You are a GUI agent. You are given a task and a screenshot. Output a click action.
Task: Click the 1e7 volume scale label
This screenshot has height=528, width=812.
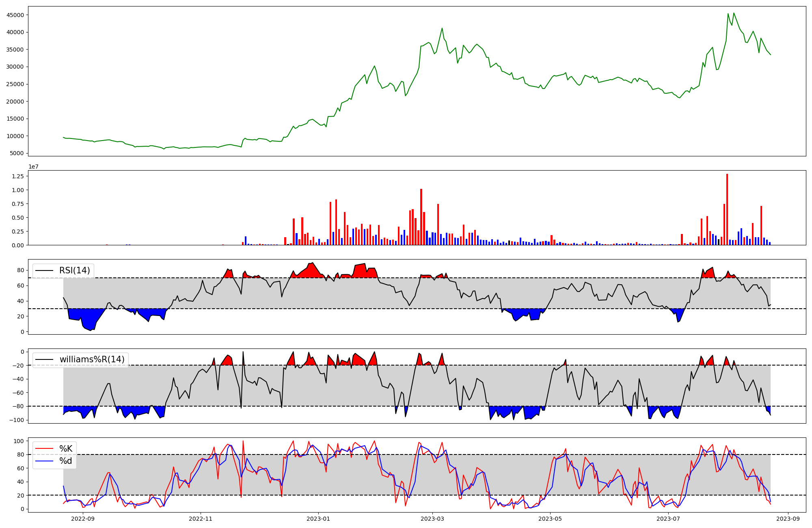(x=33, y=167)
